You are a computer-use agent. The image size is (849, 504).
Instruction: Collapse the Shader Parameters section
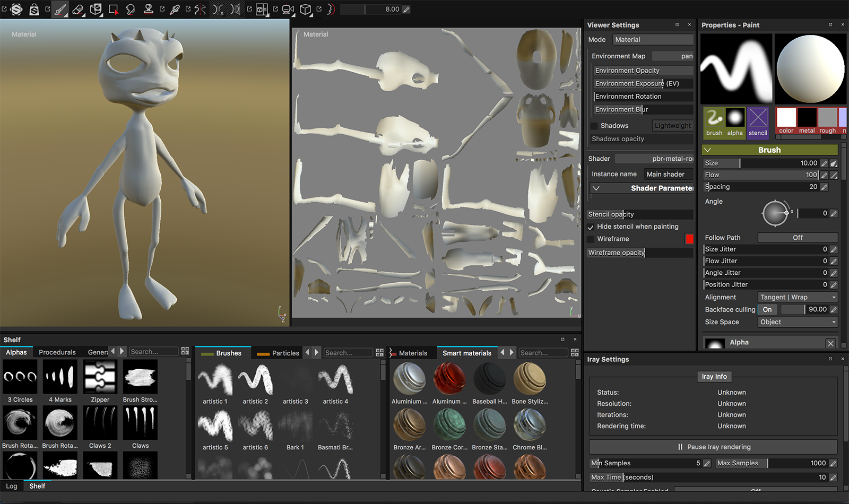(596, 188)
